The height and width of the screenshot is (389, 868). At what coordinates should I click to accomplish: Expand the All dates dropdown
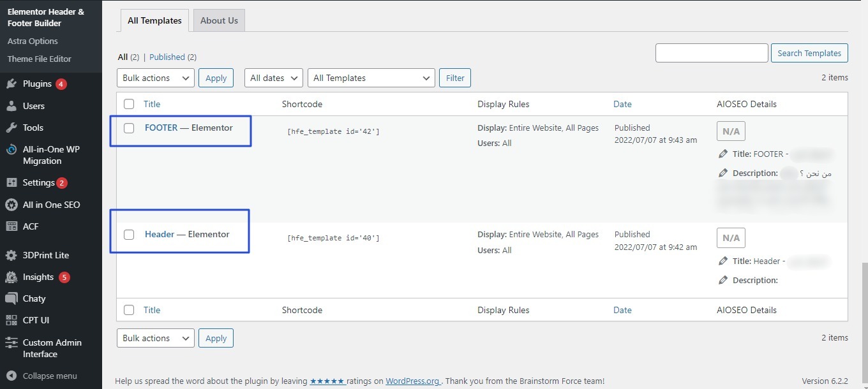[273, 78]
